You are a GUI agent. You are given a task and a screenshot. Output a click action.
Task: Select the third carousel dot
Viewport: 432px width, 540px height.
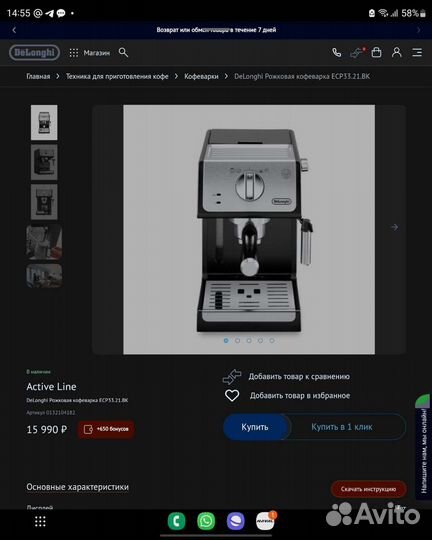click(249, 340)
